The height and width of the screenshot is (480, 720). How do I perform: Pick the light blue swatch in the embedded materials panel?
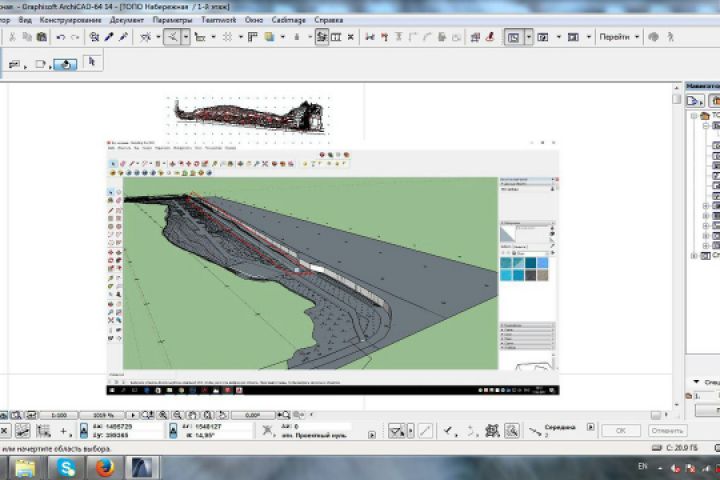tap(541, 263)
